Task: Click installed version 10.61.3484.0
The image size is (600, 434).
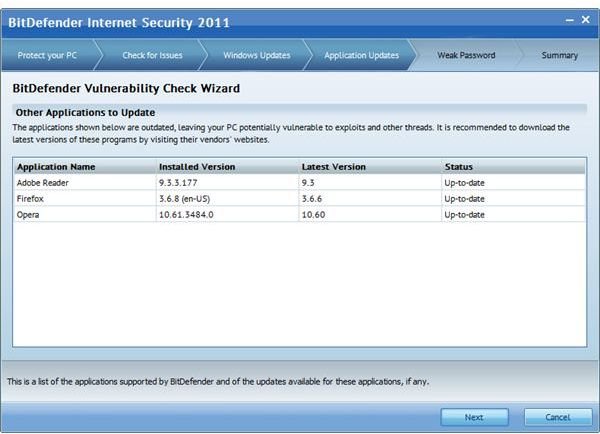Action: click(186, 215)
